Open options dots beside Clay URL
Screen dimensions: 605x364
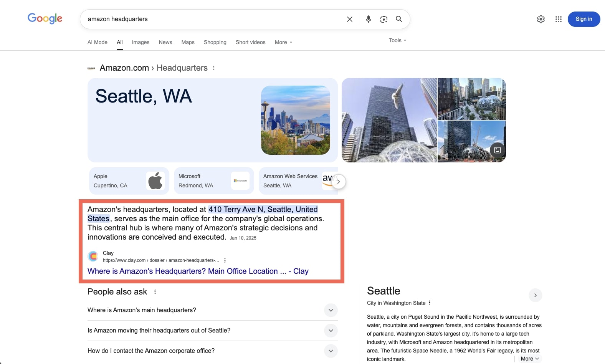(225, 260)
